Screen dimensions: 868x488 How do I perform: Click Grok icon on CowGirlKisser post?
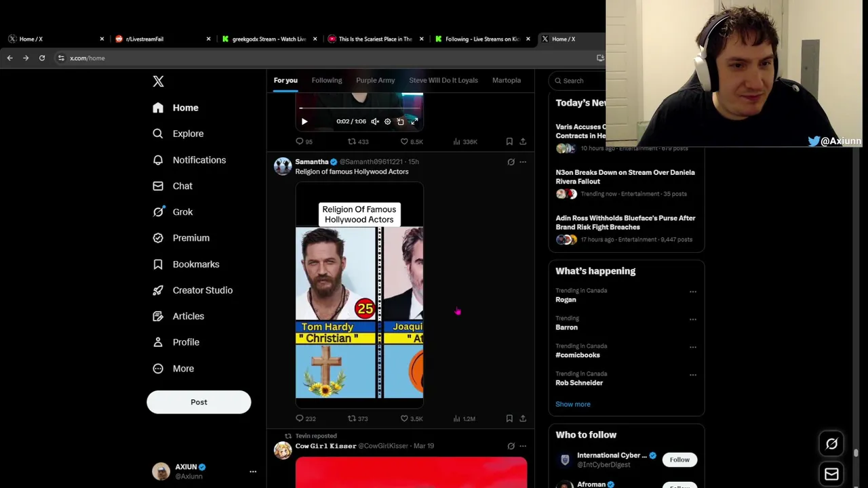(511, 446)
